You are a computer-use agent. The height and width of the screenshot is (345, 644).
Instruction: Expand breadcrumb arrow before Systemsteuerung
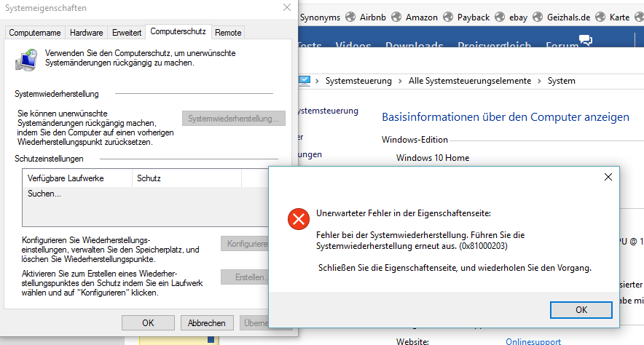317,82
